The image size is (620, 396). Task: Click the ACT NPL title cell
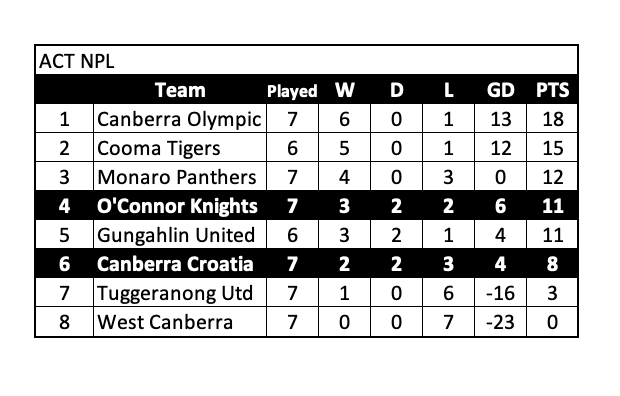(306, 61)
